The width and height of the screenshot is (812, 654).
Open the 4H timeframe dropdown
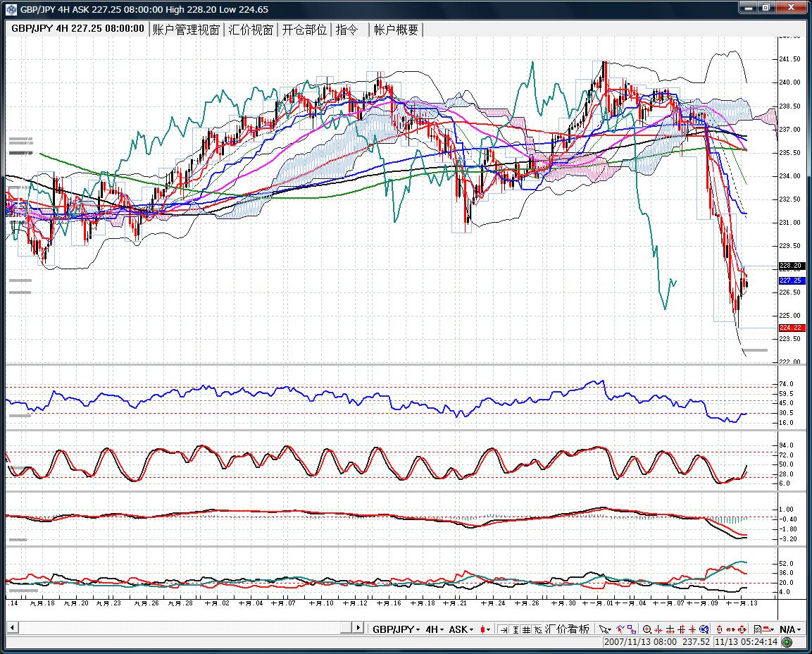pyautogui.click(x=435, y=629)
